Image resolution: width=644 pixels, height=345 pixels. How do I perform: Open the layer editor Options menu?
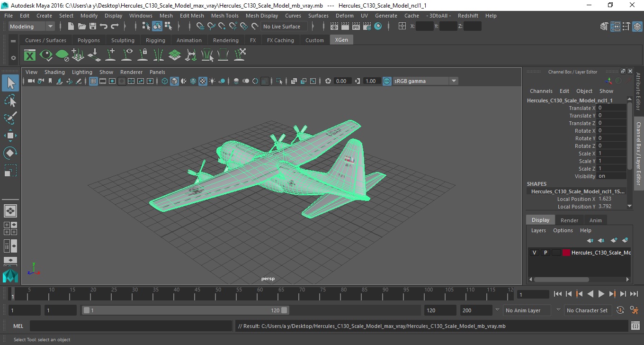click(x=563, y=230)
